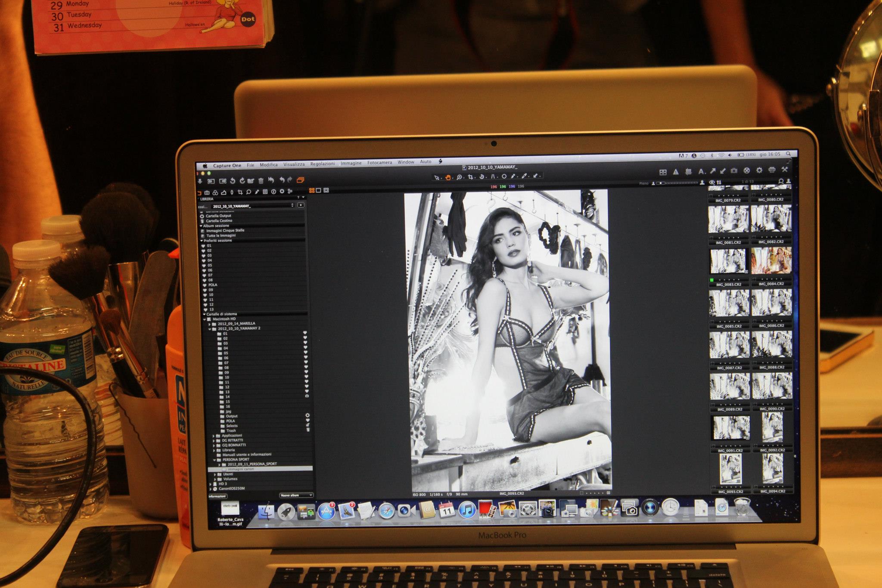The height and width of the screenshot is (588, 882).
Task: Click the Informazioni button
Action: (217, 497)
